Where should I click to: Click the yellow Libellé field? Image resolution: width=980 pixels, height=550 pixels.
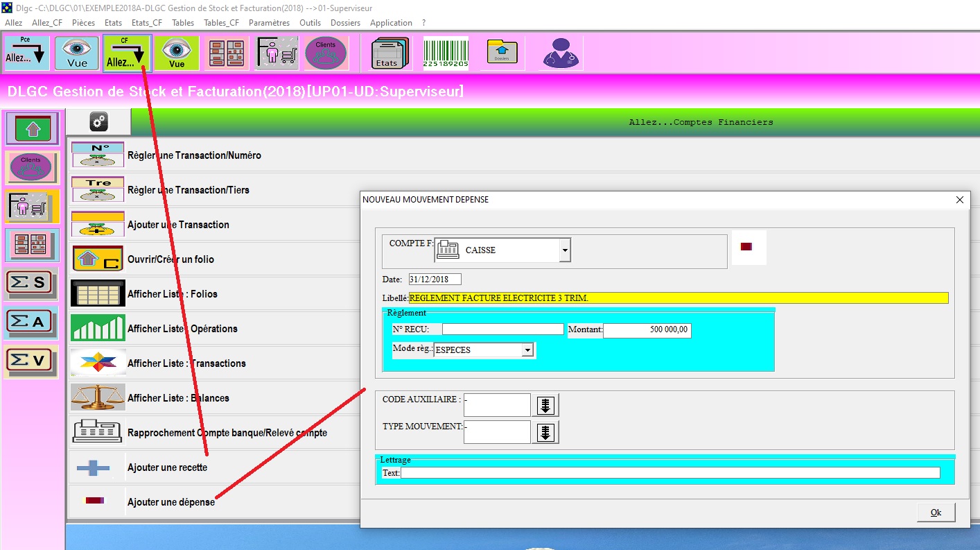(678, 298)
